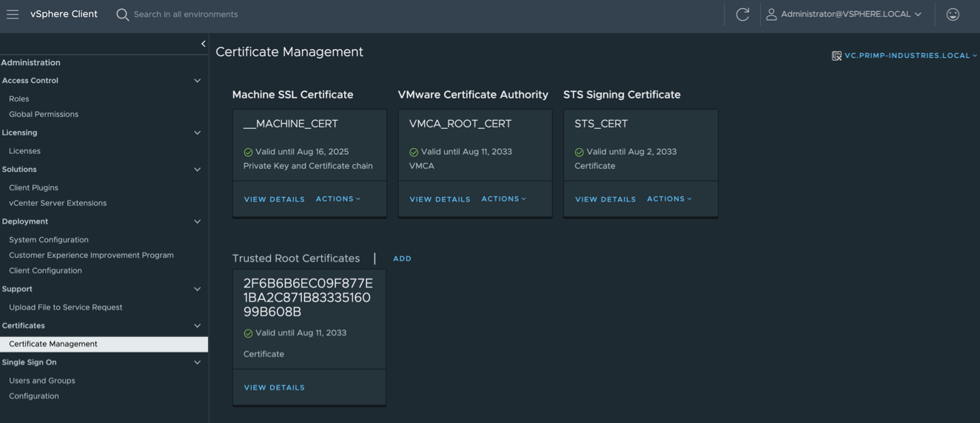Open Client Configuration
The height and width of the screenshot is (423, 980).
pyautogui.click(x=45, y=270)
